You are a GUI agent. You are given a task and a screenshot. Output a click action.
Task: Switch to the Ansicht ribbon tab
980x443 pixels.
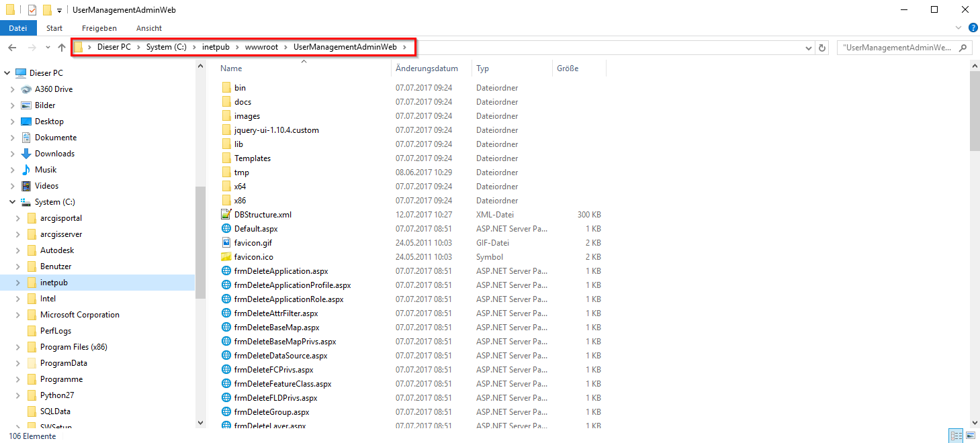coord(148,28)
